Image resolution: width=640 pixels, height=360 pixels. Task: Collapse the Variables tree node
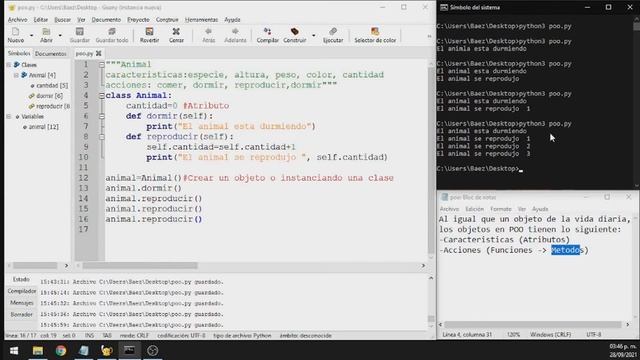click(9, 116)
